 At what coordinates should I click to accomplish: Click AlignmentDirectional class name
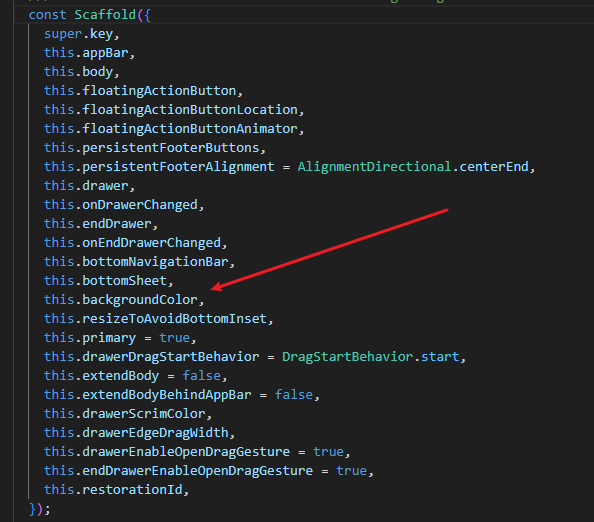coord(374,167)
